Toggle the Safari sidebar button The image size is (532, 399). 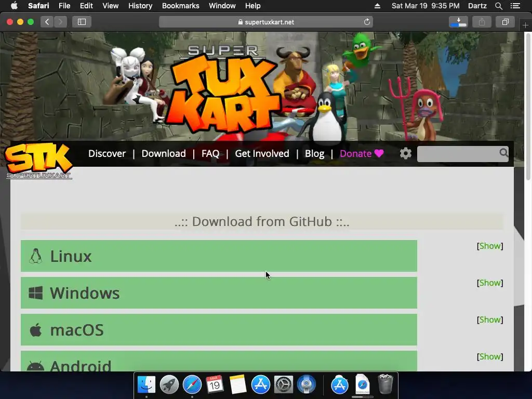82,22
